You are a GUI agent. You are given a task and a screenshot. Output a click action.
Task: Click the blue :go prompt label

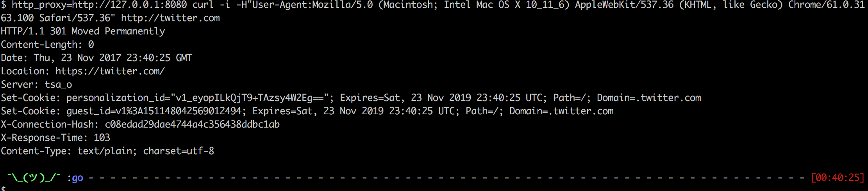coord(75,178)
